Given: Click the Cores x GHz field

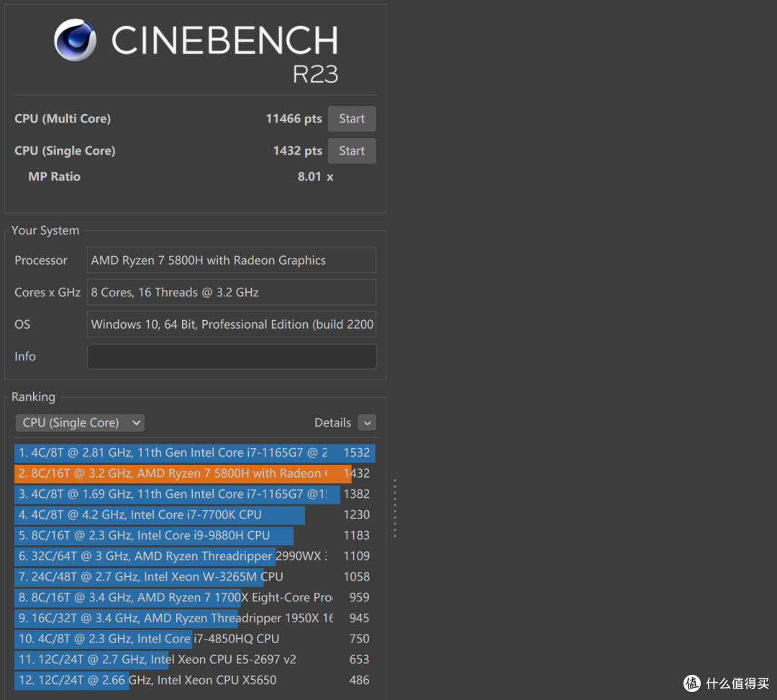Looking at the screenshot, I should (232, 292).
